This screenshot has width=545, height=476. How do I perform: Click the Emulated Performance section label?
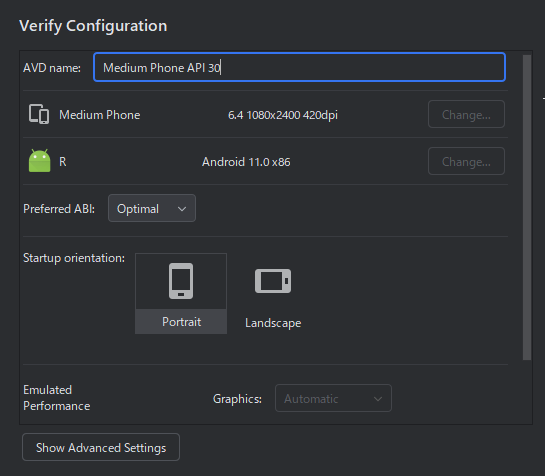57,398
